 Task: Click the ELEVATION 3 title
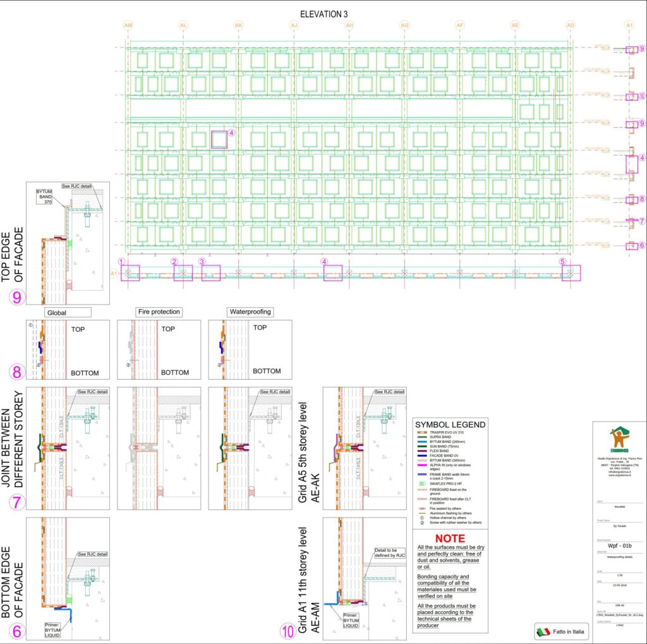coord(324,14)
